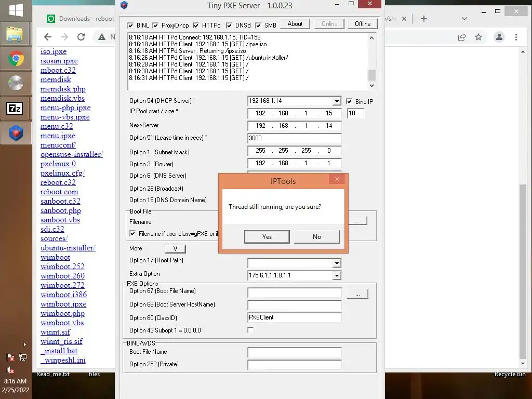Click Option 252 Private field
The image size is (532, 399).
coord(294,364)
